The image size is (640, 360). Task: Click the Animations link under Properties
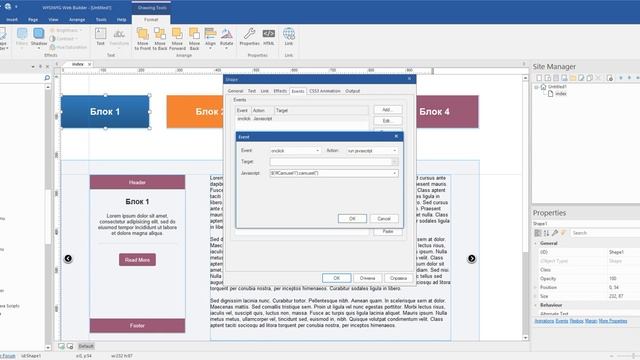(544, 321)
